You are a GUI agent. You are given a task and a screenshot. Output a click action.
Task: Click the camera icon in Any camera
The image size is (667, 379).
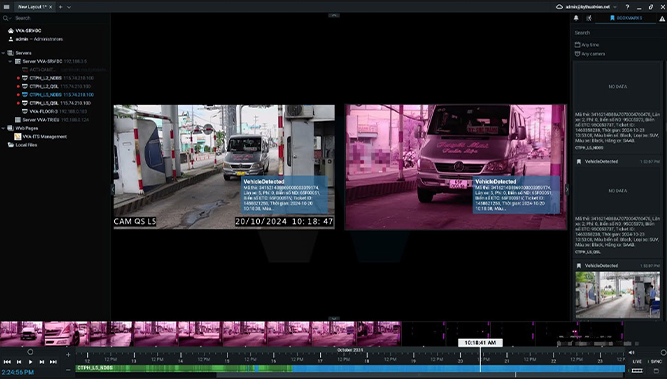577,54
